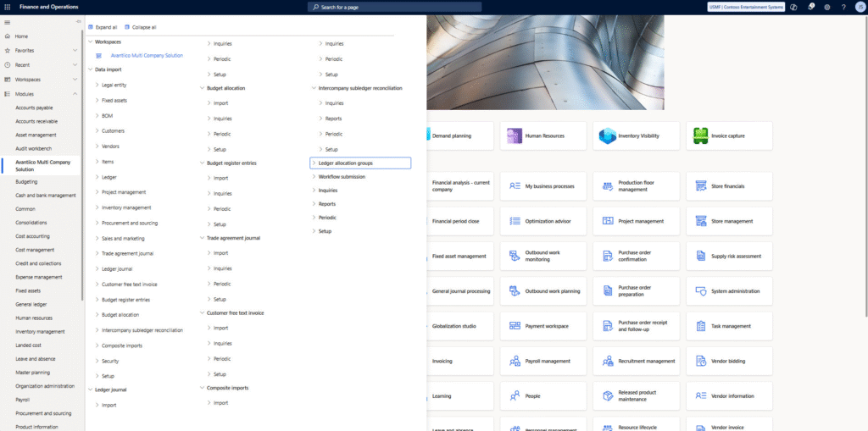
Task: Open the notifications bell icon
Action: click(x=811, y=7)
